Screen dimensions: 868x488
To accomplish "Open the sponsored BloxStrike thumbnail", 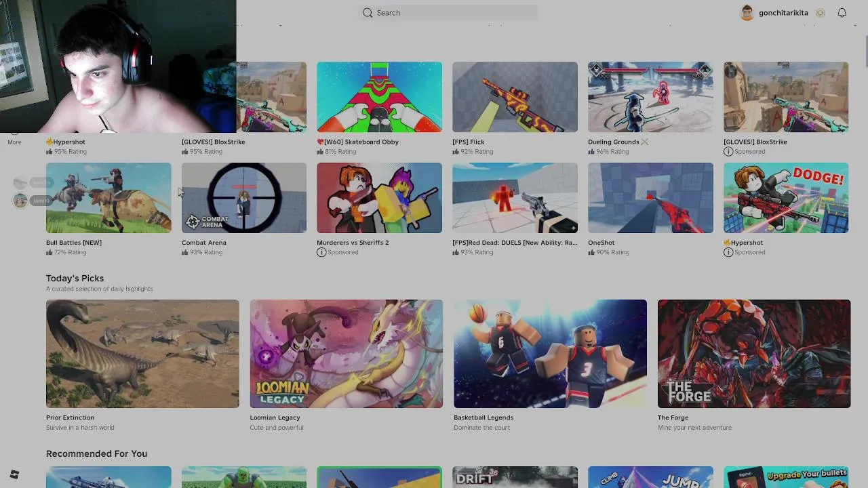I will click(786, 97).
